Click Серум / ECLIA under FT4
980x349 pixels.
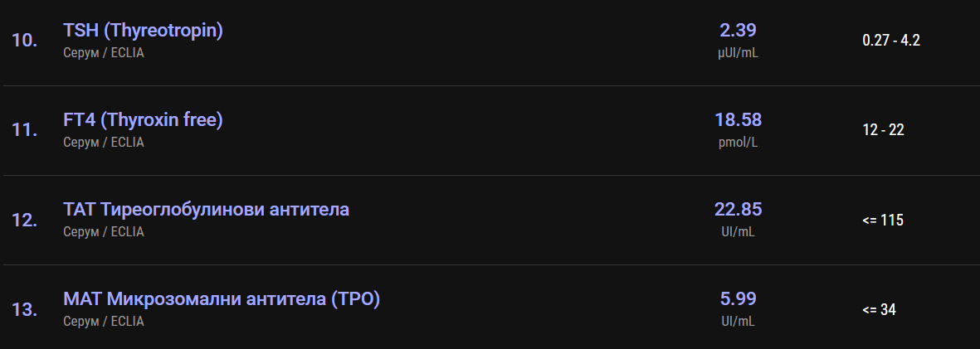[104, 143]
